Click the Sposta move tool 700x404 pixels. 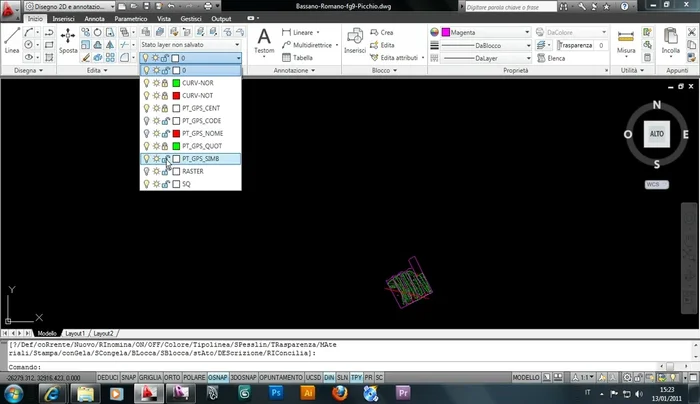tap(68, 40)
